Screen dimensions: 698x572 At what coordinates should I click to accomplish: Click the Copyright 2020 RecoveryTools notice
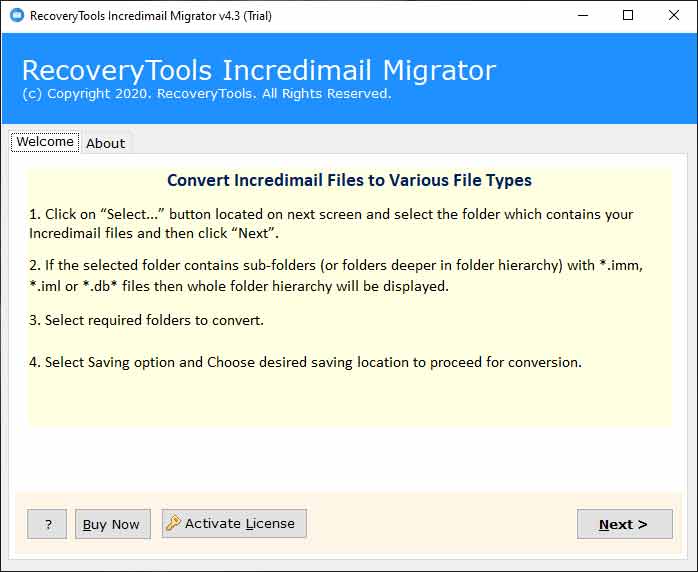207,94
